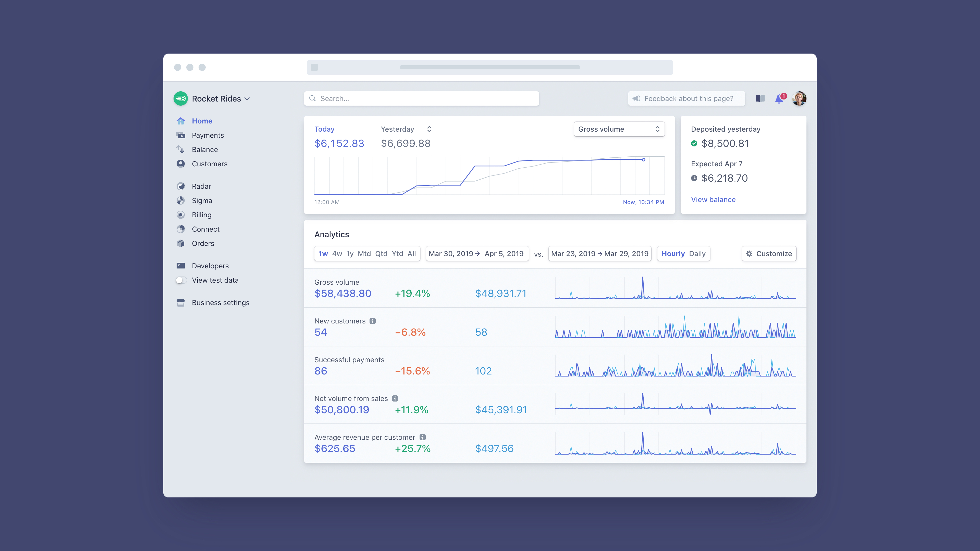Click Customize analytics button
980x551 pixels.
pyautogui.click(x=769, y=254)
